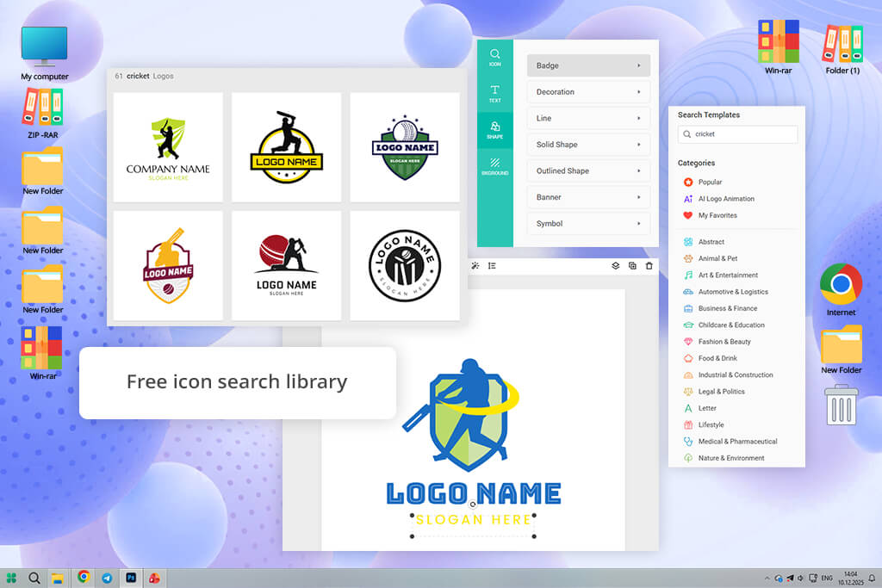Open My Favorites category
The height and width of the screenshot is (588, 882).
[x=710, y=215]
